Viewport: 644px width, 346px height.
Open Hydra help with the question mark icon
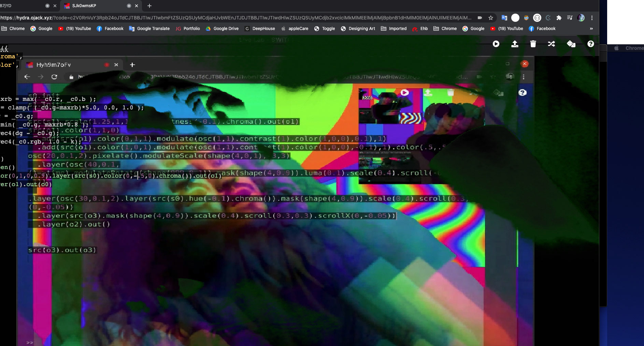click(591, 44)
